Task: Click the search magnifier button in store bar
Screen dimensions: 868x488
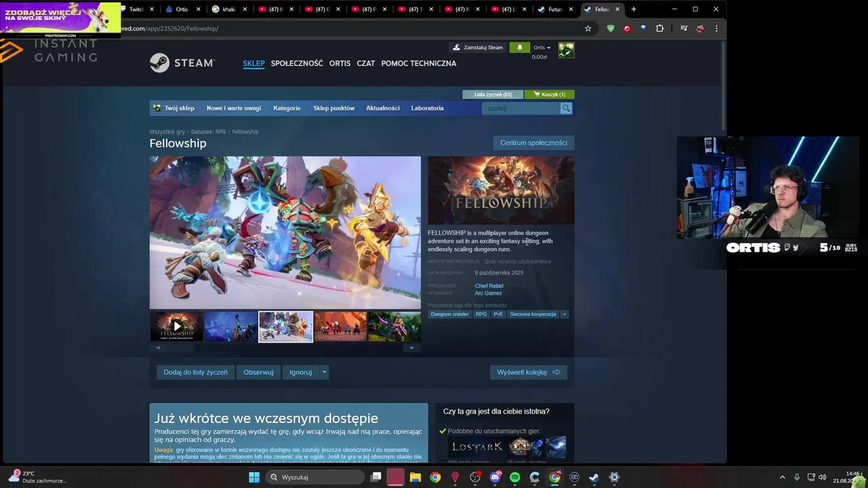Action: coord(566,108)
